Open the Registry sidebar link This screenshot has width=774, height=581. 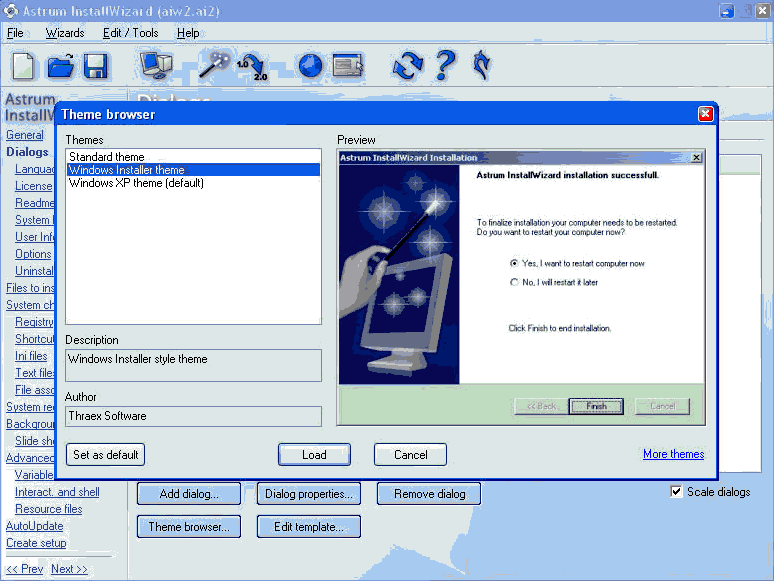point(35,322)
